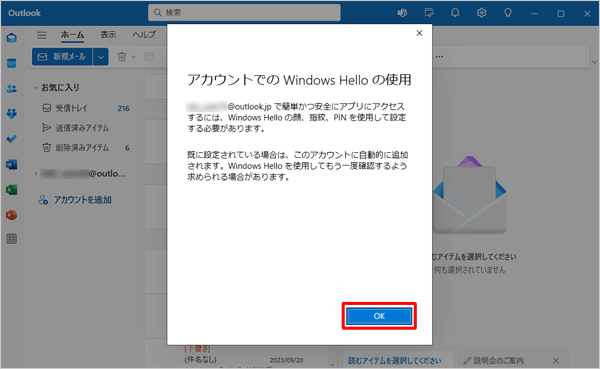This screenshot has height=369, width=600.
Task: Open the My Day note icon in the title bar
Action: point(429,13)
